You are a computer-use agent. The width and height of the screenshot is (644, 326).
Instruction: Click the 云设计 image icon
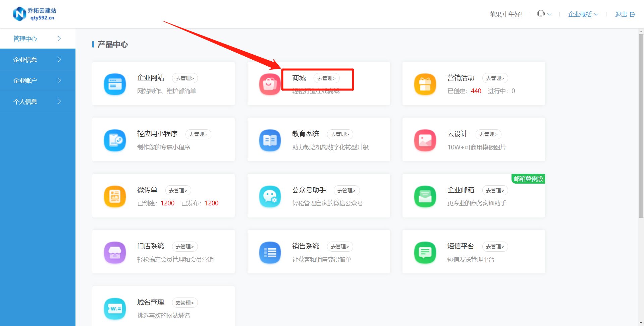pos(425,140)
